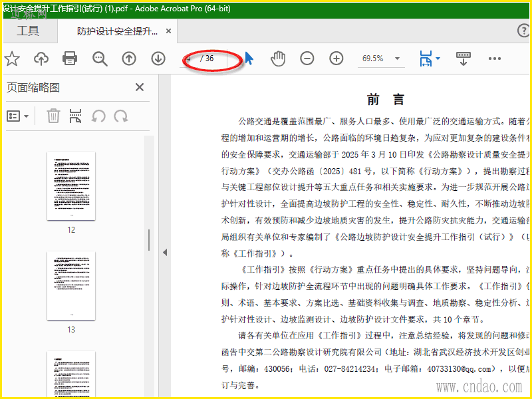Zoom in with plus button
532x399 pixels.
[x=336, y=59]
